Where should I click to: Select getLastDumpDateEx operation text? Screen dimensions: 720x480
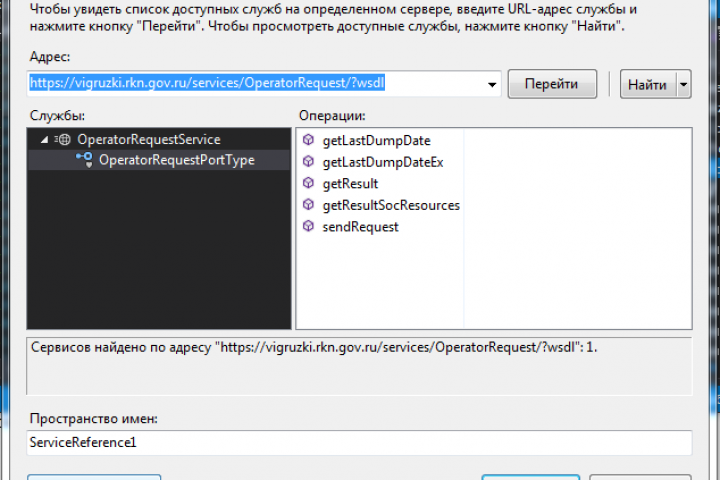pos(383,162)
